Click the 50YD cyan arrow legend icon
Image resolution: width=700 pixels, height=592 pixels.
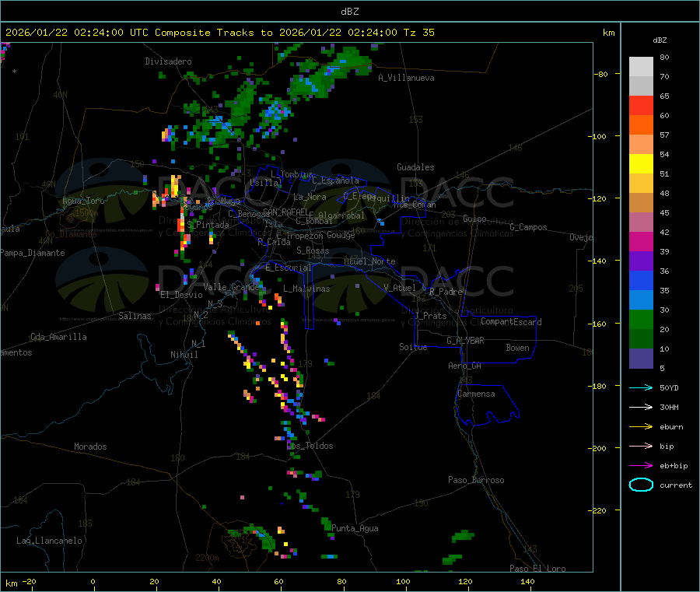pos(641,387)
